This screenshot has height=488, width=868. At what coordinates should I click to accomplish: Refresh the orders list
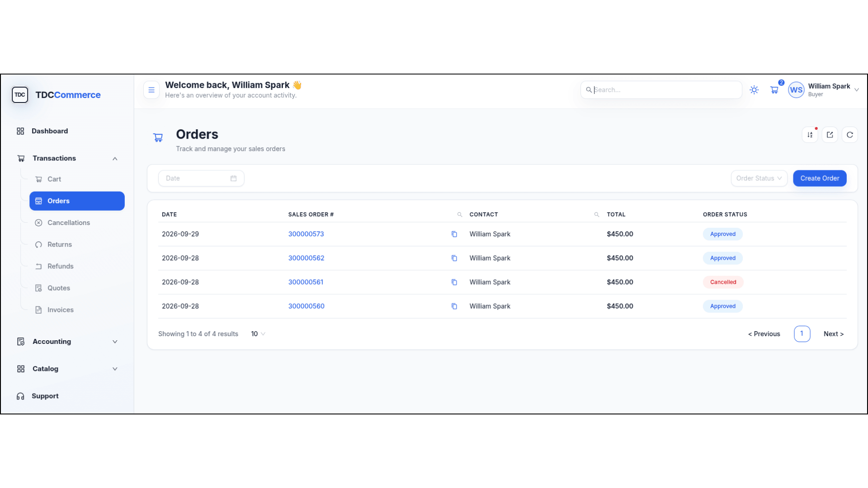click(850, 135)
